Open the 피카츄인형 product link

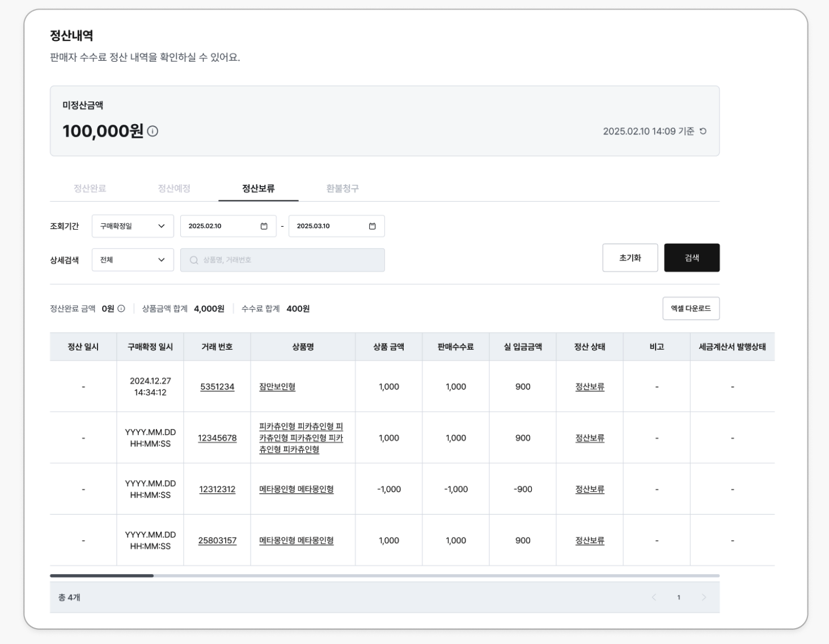[x=301, y=438]
